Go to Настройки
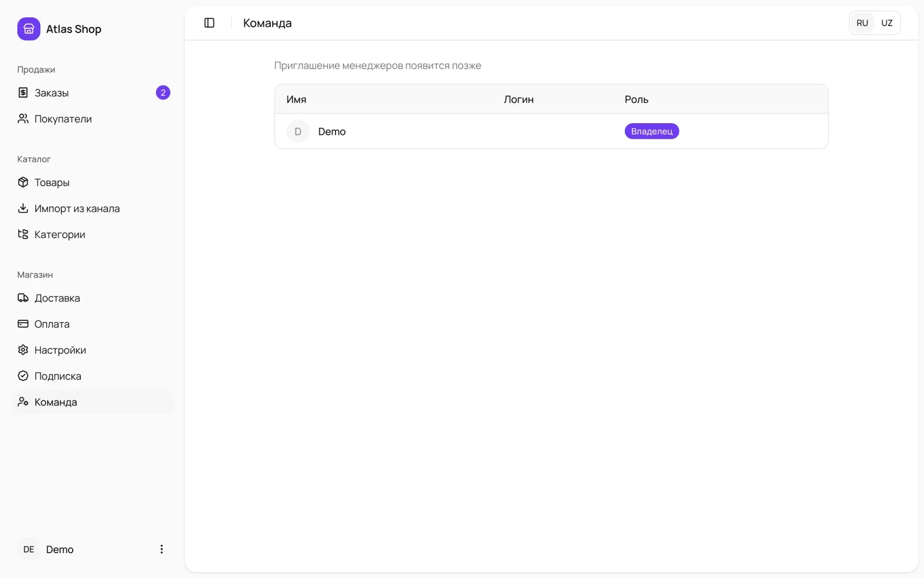Viewport: 924px width, 578px height. pos(92,350)
